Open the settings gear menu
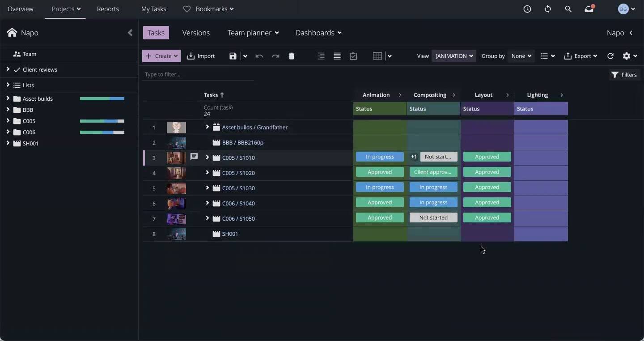Screen dimensions: 644x341 point(630,56)
